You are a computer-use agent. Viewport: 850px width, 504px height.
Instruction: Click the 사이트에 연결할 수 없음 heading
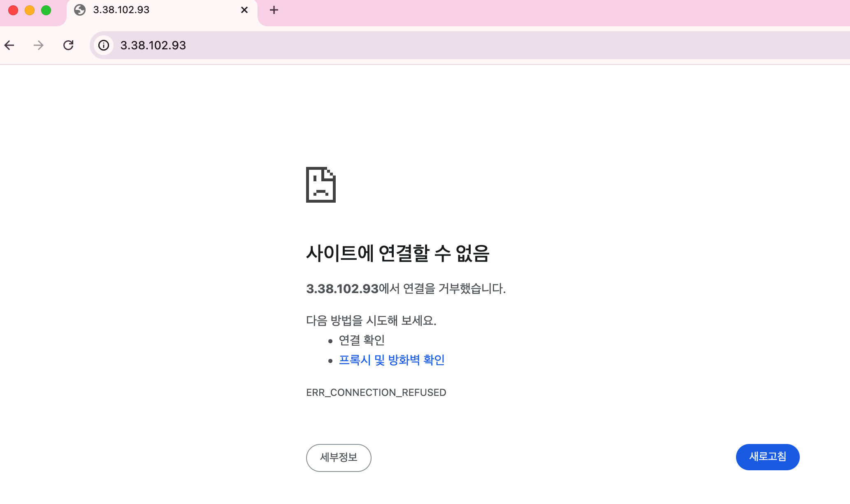pyautogui.click(x=398, y=253)
